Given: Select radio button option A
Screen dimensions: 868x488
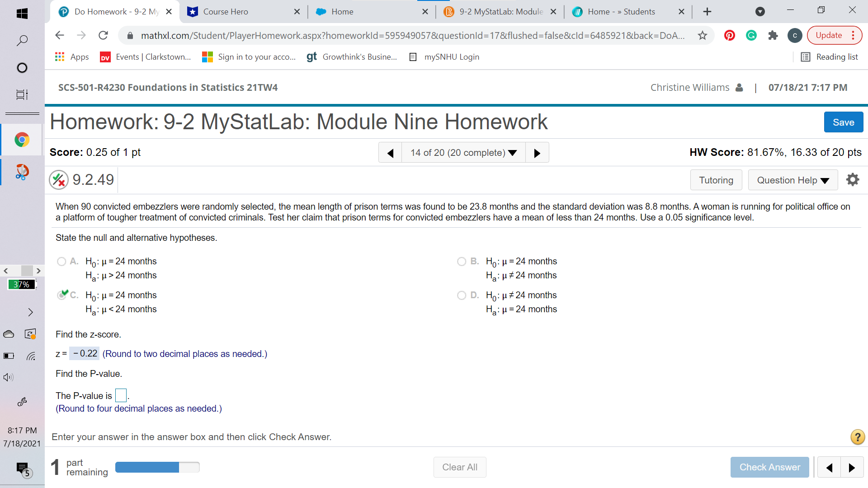Looking at the screenshot, I should pyautogui.click(x=61, y=260).
